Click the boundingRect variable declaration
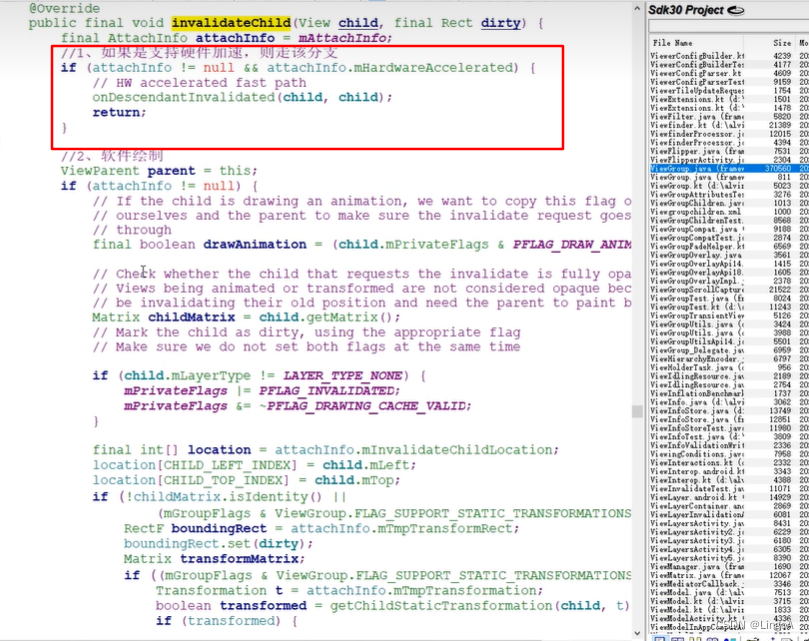Screen dimensions: 809x641 [219, 529]
